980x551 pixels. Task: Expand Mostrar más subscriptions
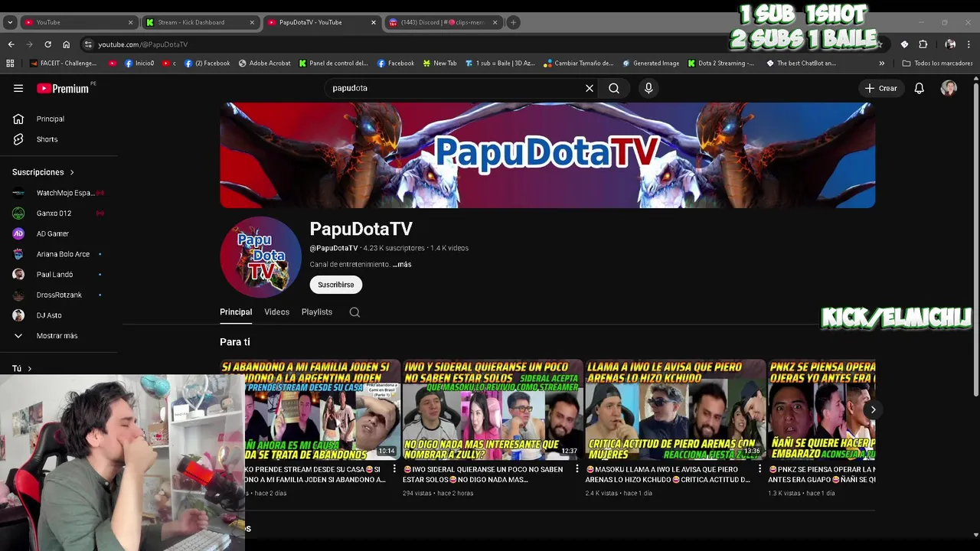click(x=57, y=336)
